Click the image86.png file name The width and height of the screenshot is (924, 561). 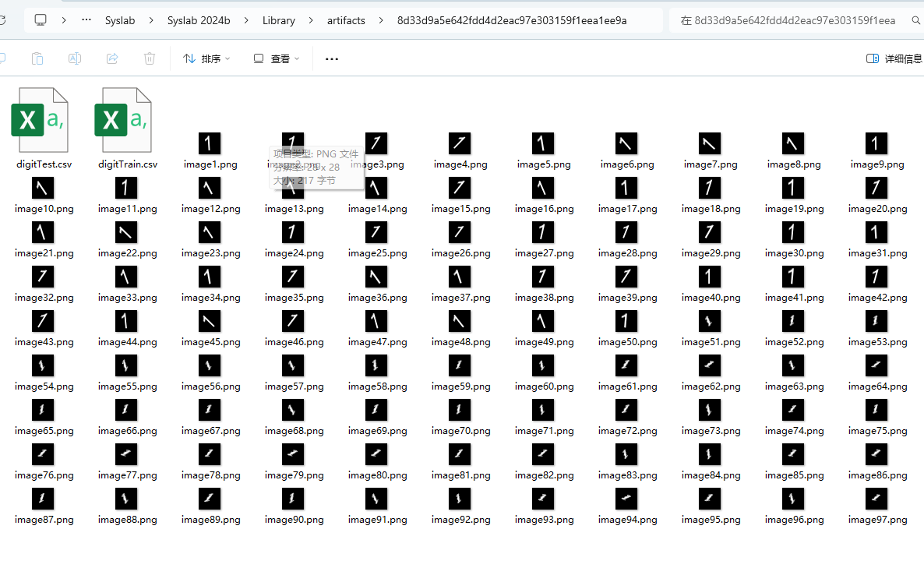[878, 475]
